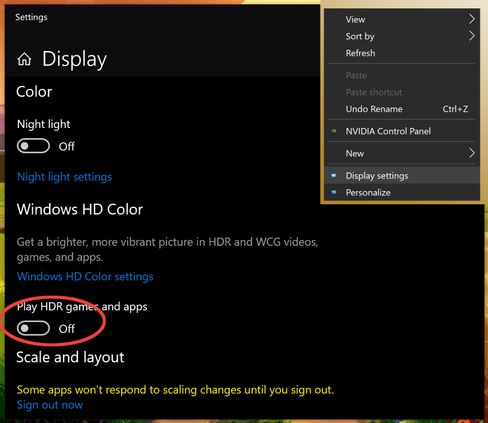Enable Play HDR games and apps switch

(x=33, y=328)
